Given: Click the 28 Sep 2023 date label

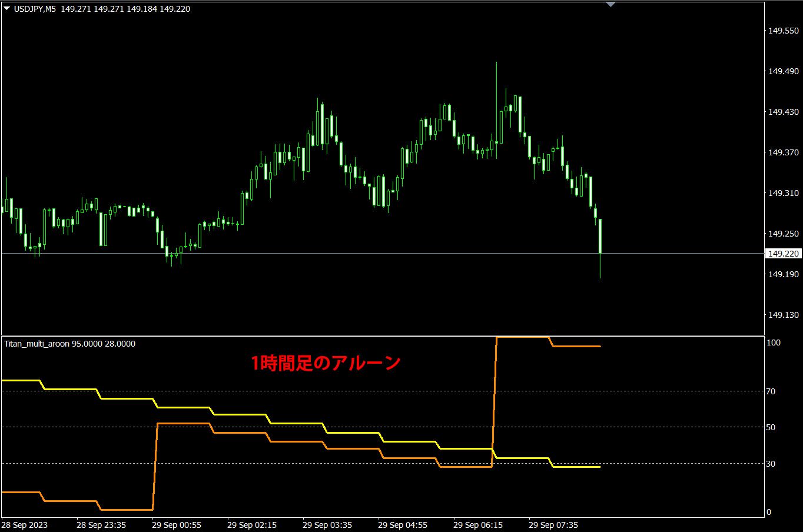Looking at the screenshot, I should (25, 524).
